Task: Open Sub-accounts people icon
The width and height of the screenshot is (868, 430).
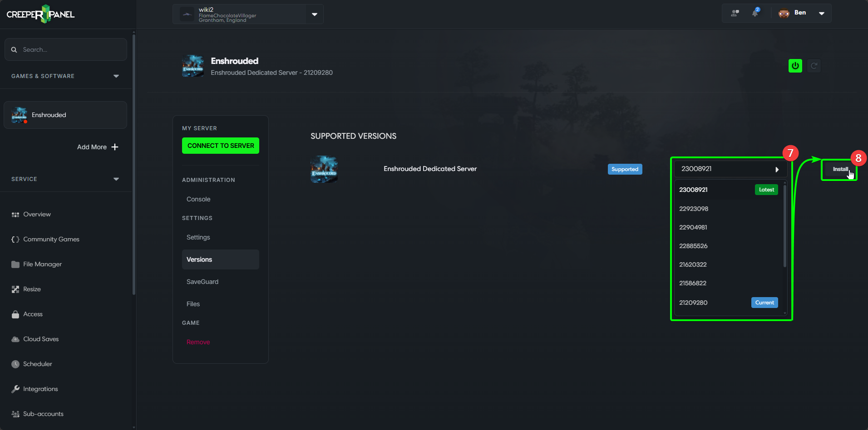Action: [15, 414]
